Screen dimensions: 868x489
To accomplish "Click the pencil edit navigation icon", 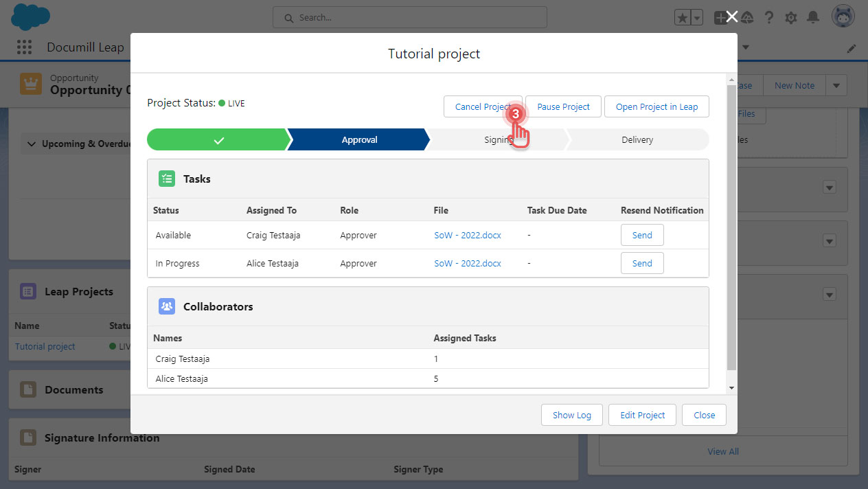I will coord(852,48).
